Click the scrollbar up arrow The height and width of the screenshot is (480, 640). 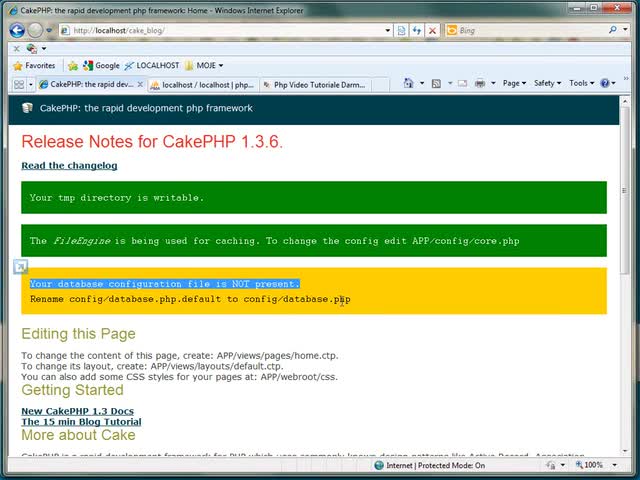624,100
